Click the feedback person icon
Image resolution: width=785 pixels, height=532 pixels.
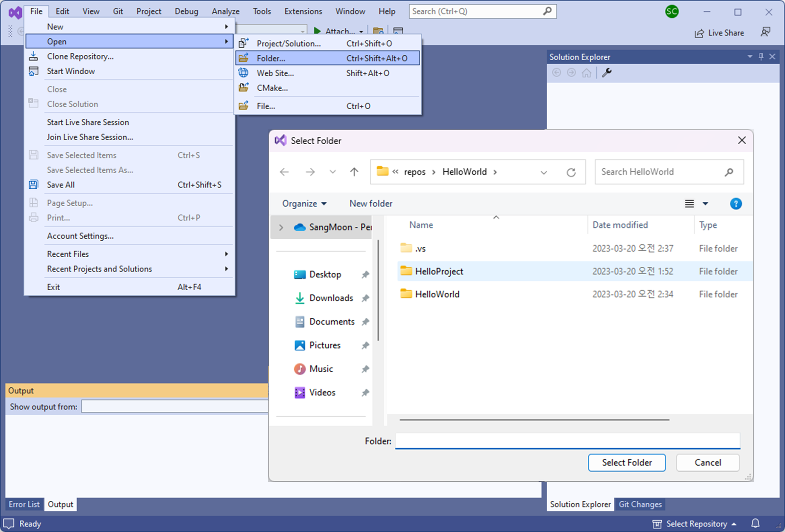765,32
